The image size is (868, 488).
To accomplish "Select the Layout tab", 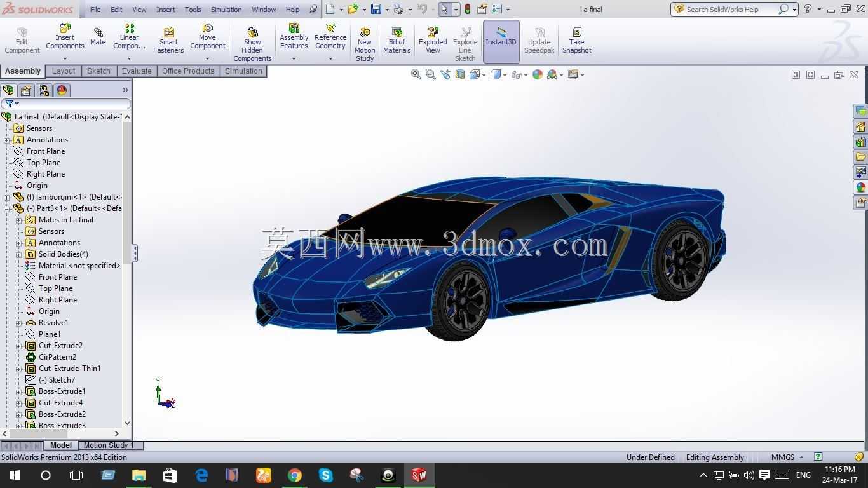I will (64, 71).
